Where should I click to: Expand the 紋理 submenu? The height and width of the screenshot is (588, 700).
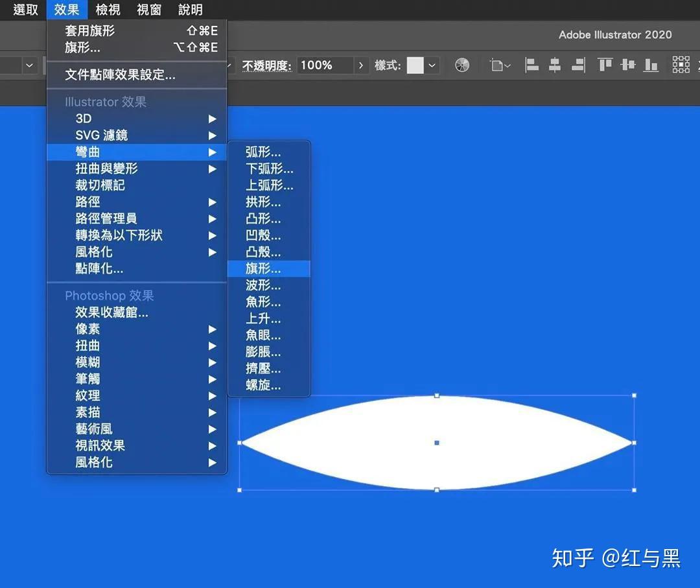137,395
